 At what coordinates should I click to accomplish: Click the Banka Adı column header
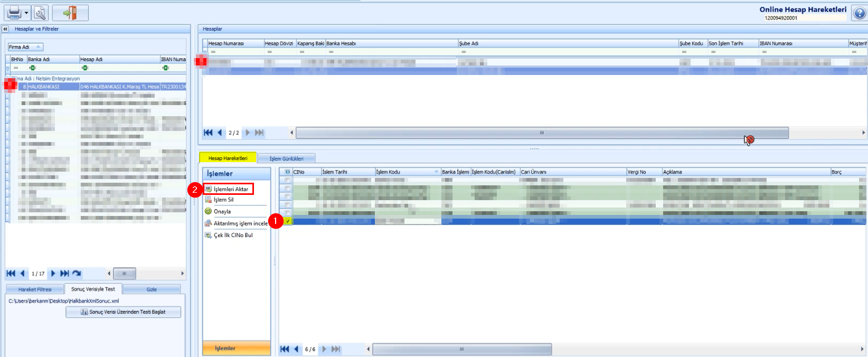(x=53, y=59)
